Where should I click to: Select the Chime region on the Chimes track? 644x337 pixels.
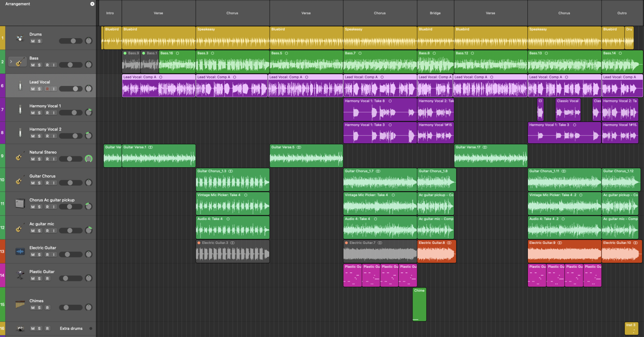point(419,304)
